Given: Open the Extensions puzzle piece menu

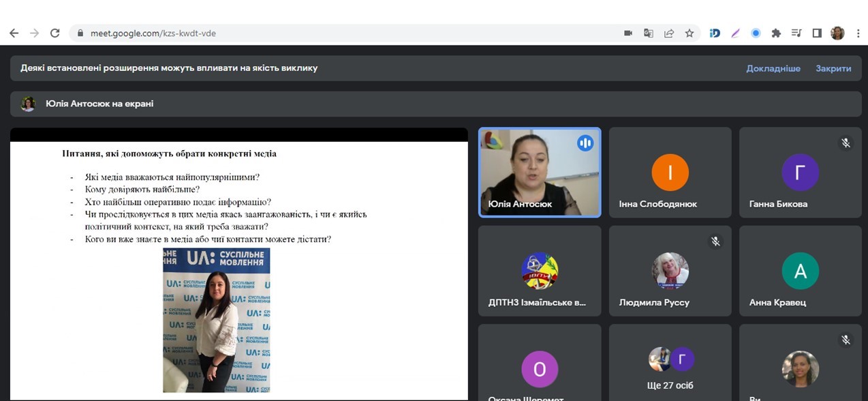Looking at the screenshot, I should point(776,33).
